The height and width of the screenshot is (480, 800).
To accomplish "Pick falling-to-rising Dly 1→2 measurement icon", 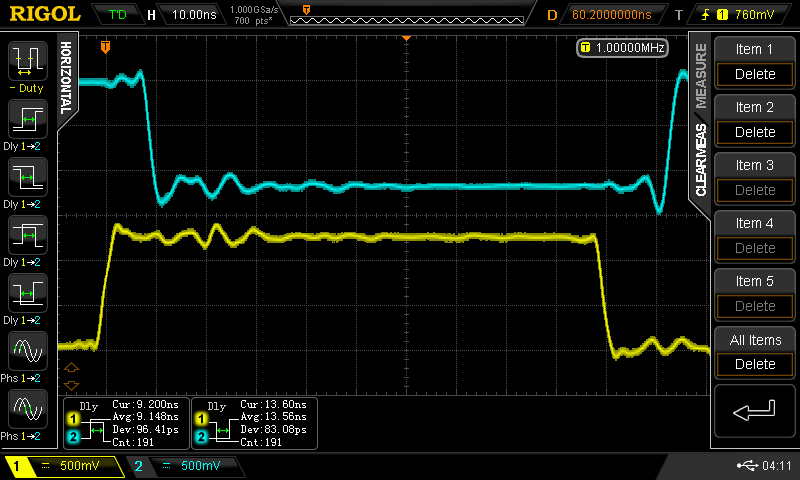I will (28, 293).
